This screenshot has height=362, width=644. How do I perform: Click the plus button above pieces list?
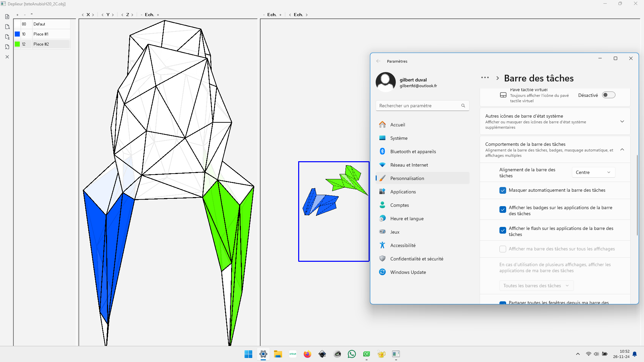[x=17, y=15]
